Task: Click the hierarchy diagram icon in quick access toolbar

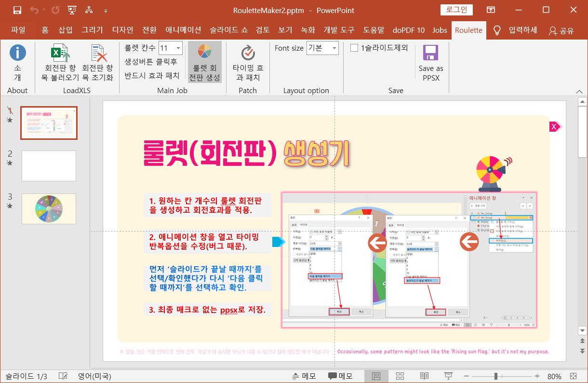Action: click(x=89, y=10)
